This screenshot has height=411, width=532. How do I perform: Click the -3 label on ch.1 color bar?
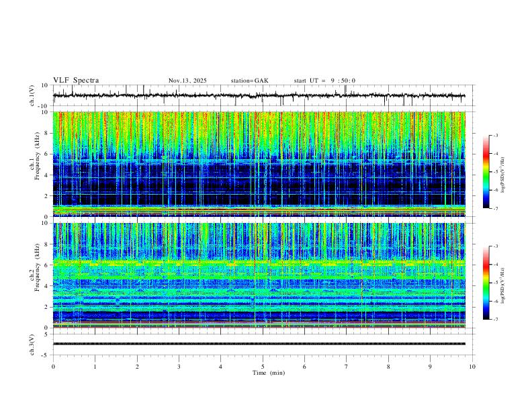495,135
